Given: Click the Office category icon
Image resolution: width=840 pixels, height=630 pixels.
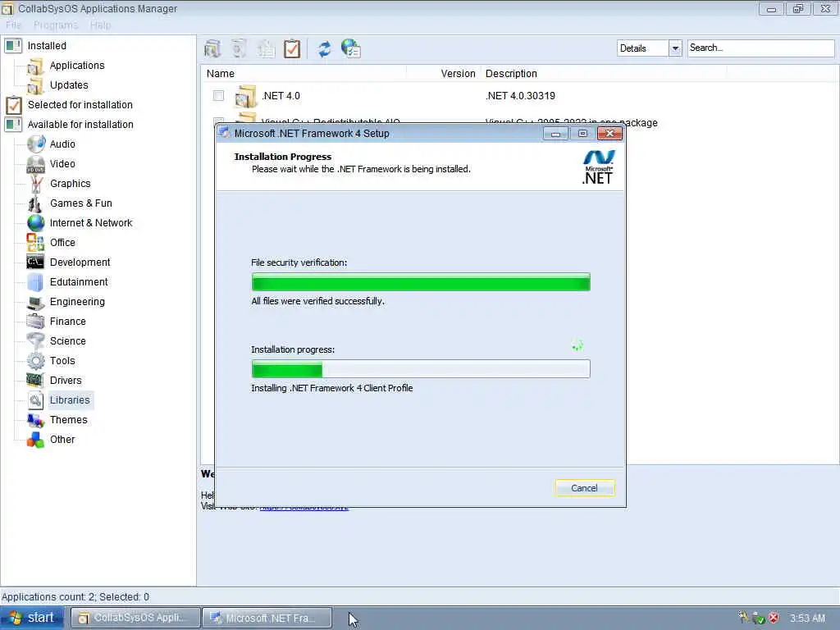Looking at the screenshot, I should coord(36,243).
